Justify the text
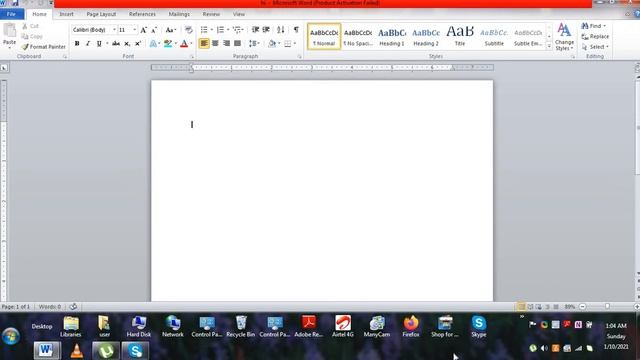 238,43
